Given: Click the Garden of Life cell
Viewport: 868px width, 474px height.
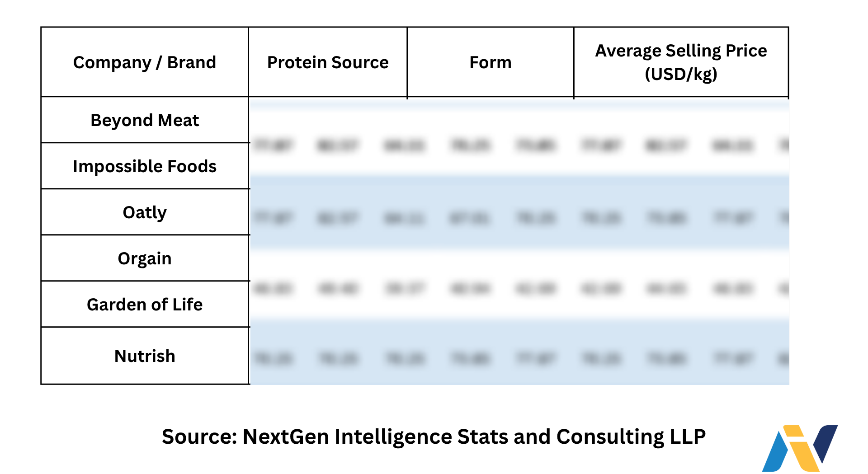Looking at the screenshot, I should pyautogui.click(x=145, y=304).
